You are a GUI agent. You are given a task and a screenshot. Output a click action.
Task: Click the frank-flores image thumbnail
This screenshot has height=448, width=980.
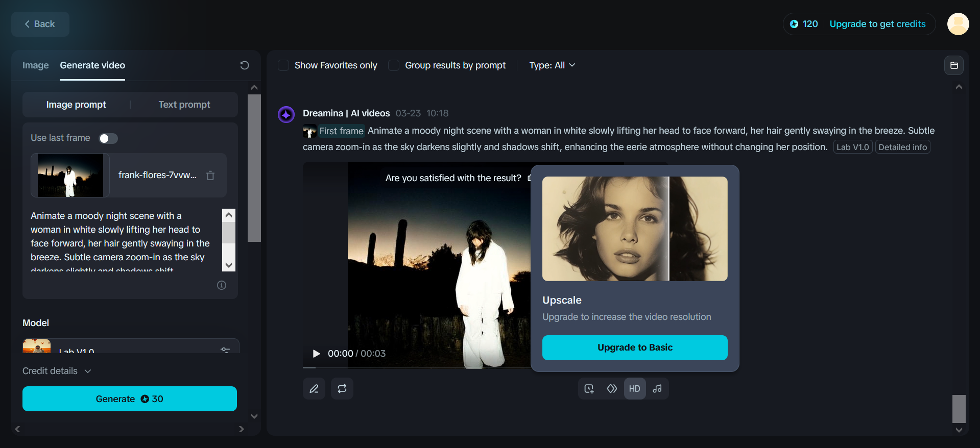(70, 175)
